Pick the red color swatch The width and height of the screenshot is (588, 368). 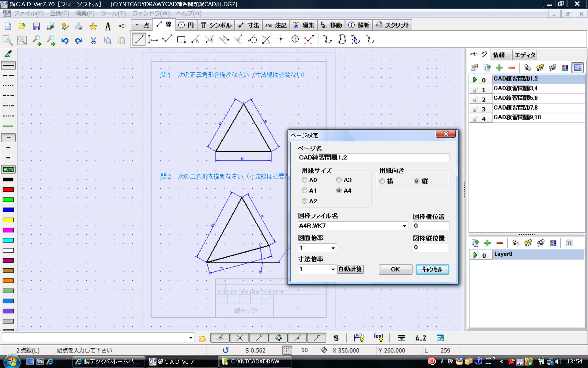[8, 190]
